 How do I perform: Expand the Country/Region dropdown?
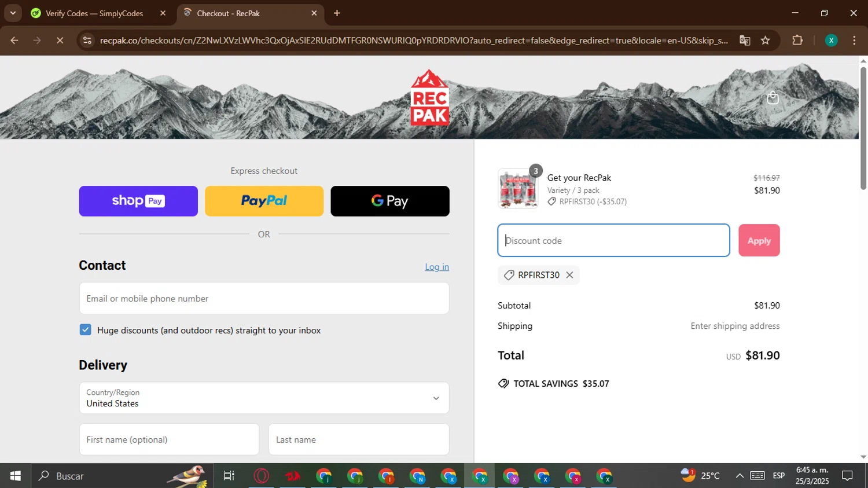pyautogui.click(x=264, y=398)
